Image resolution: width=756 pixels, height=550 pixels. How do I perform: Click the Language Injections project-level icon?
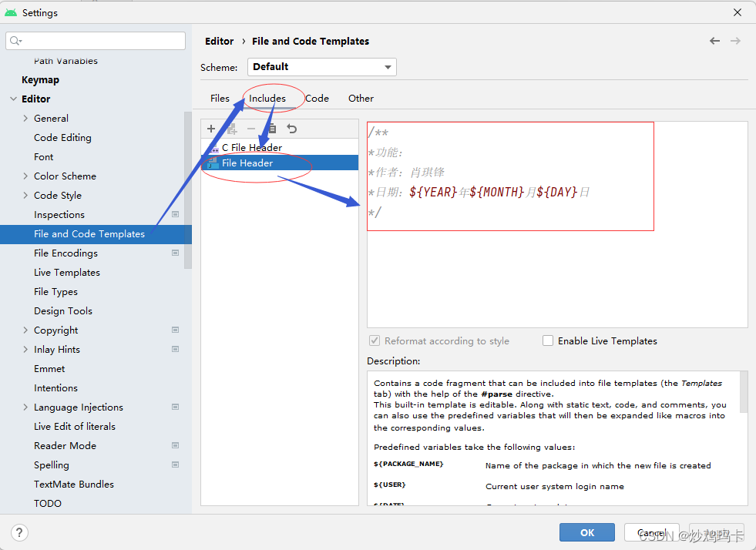[176, 407]
